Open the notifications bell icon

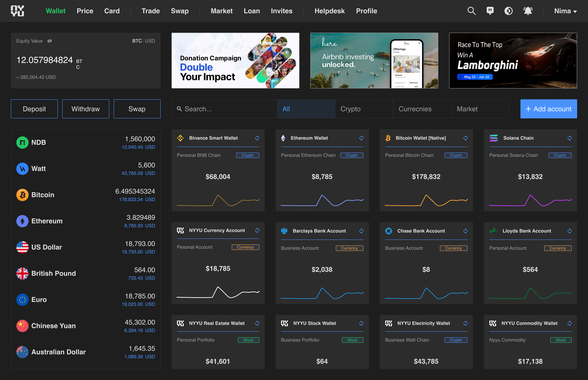pyautogui.click(x=528, y=11)
